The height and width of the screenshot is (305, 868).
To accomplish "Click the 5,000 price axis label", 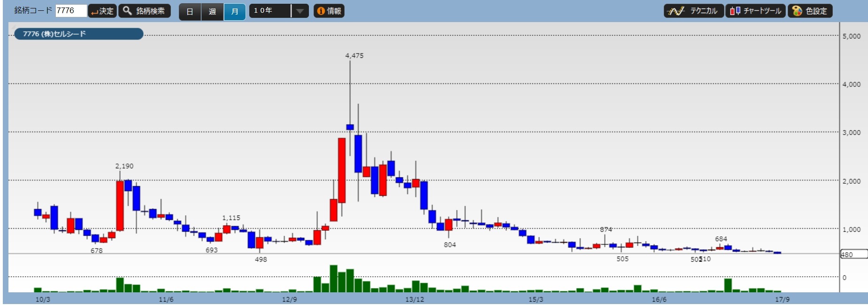I will (x=852, y=36).
